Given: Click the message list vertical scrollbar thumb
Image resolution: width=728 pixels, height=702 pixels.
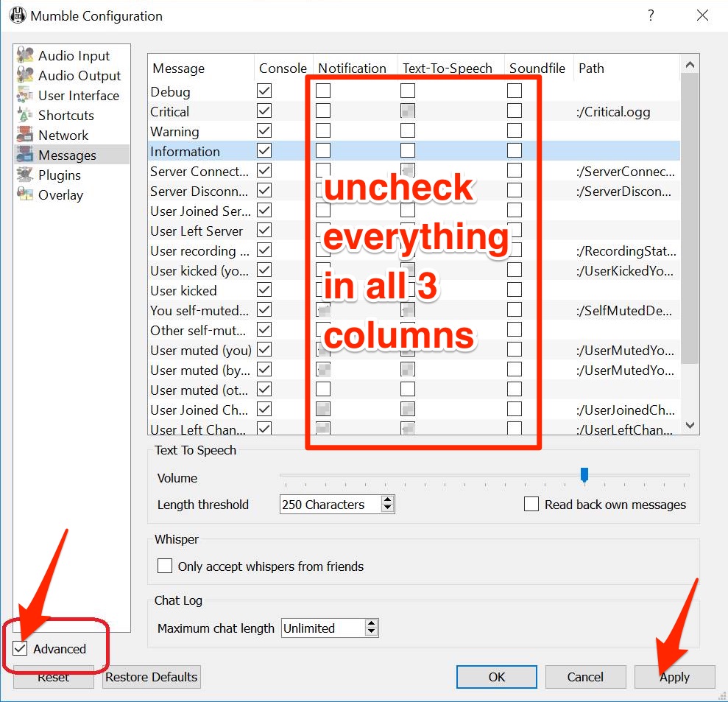Looking at the screenshot, I should pos(690,218).
